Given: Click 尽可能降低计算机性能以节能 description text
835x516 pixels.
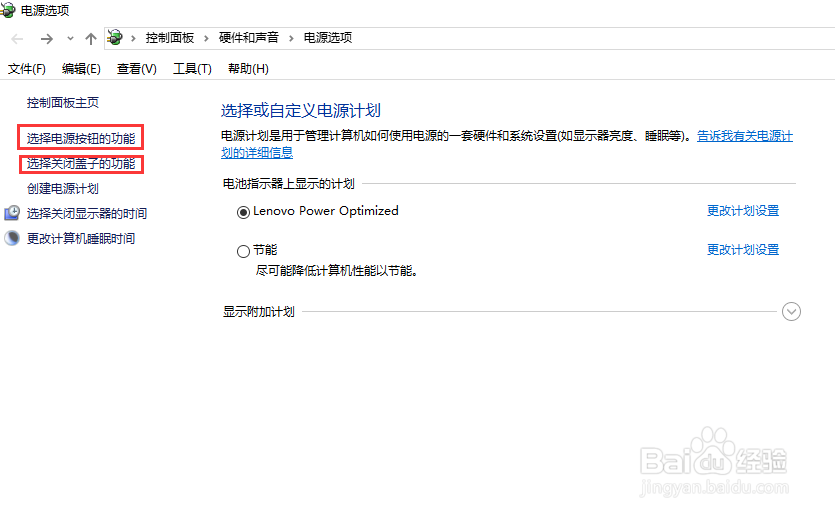Looking at the screenshot, I should pos(337,271).
